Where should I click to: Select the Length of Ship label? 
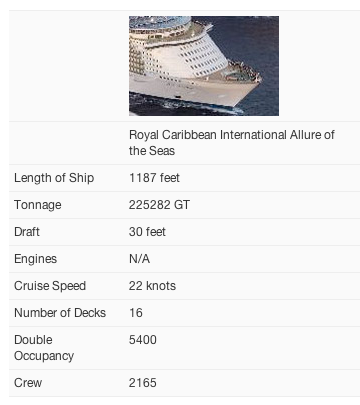(54, 178)
